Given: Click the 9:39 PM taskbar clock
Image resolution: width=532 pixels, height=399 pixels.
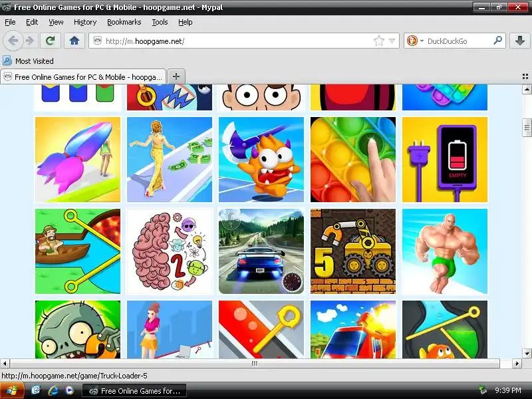Looking at the screenshot, I should 508,390.
